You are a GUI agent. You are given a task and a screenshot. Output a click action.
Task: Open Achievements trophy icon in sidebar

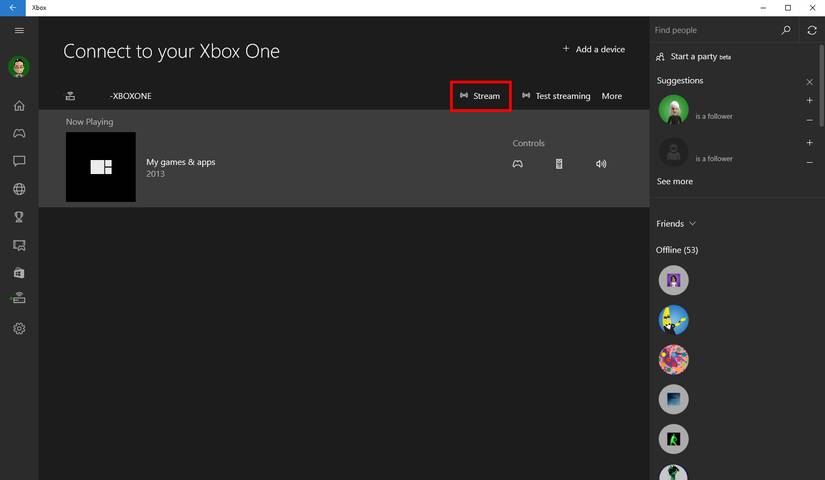coord(19,217)
